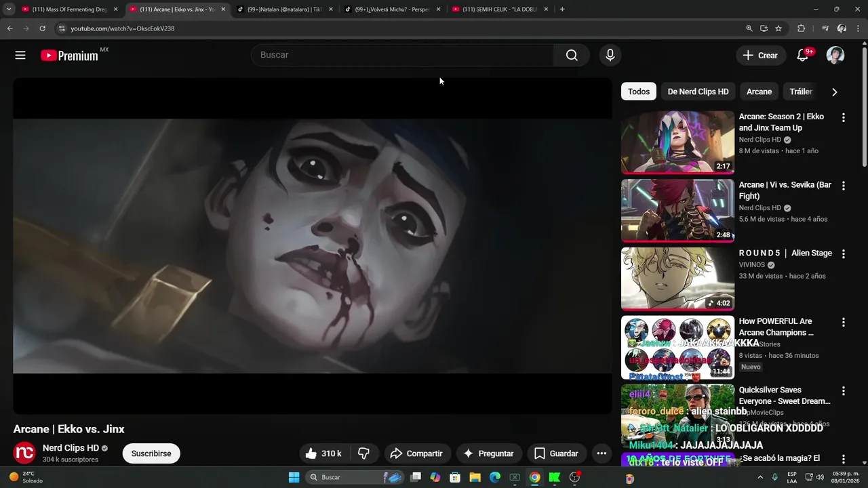
Task: Open Microsoft Store from taskbar
Action: 455,477
